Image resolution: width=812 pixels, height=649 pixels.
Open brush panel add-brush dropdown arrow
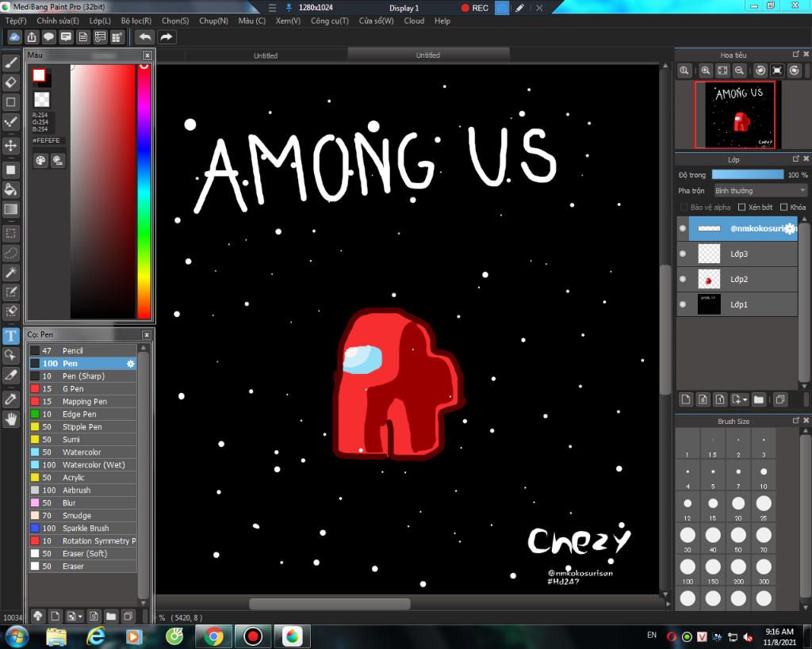[80, 617]
